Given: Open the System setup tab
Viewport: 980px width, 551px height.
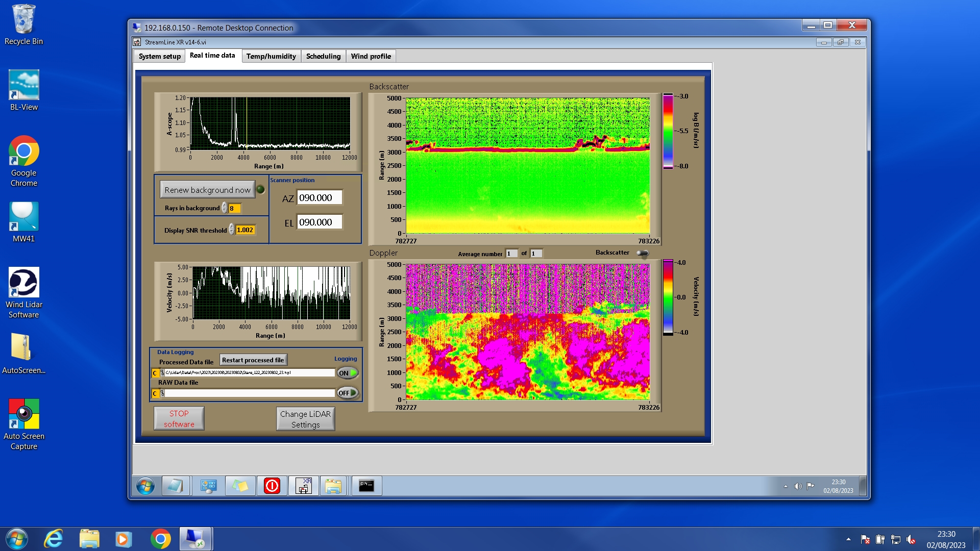Looking at the screenshot, I should (x=159, y=56).
